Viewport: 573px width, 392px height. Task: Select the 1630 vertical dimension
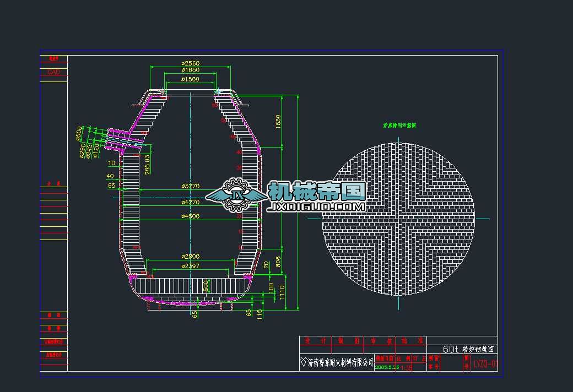(278, 122)
